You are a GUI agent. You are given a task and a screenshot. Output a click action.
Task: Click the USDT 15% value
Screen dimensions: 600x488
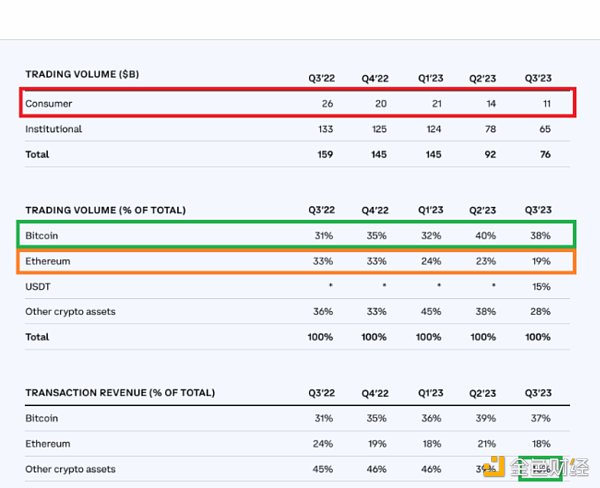click(x=541, y=287)
